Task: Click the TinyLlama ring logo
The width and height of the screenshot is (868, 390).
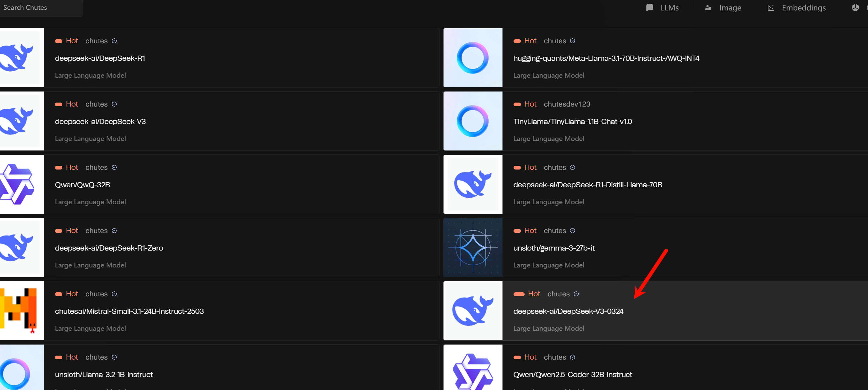Action: click(x=473, y=121)
